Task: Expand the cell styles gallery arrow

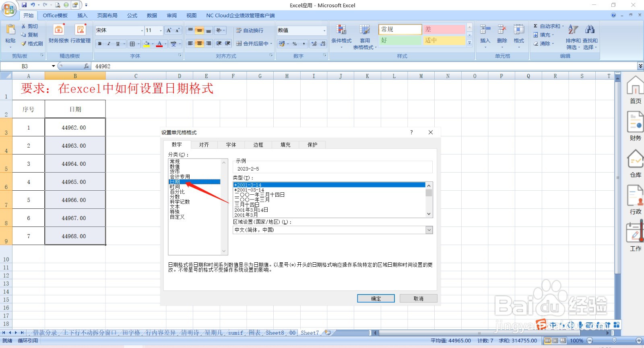Action: [x=469, y=43]
